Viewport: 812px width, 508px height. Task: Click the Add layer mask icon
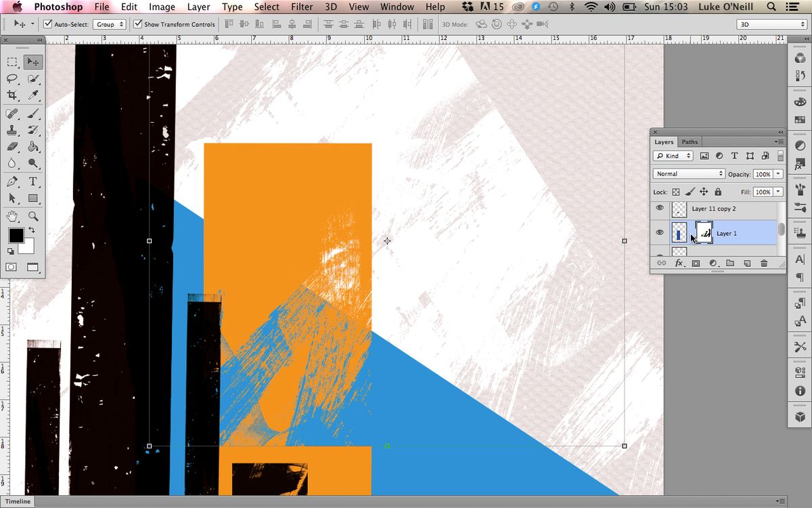point(696,263)
